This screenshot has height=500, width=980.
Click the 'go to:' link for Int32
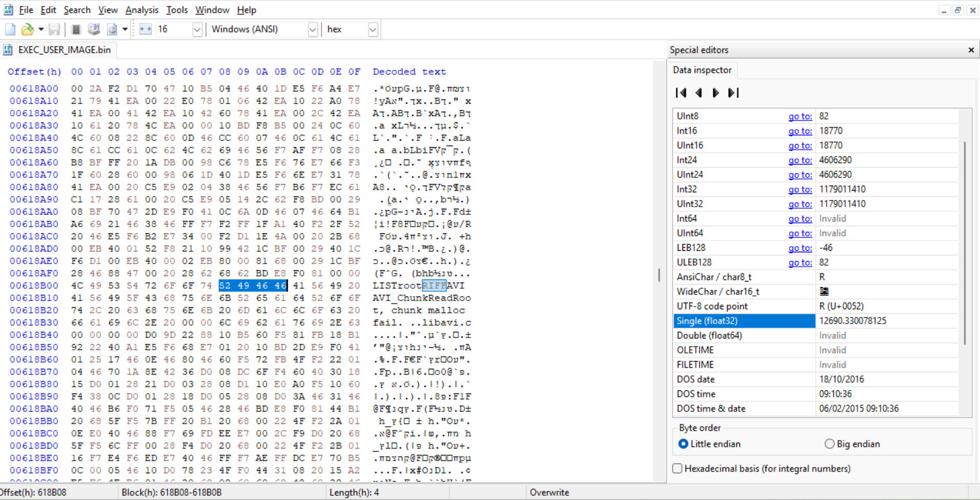pyautogui.click(x=800, y=190)
